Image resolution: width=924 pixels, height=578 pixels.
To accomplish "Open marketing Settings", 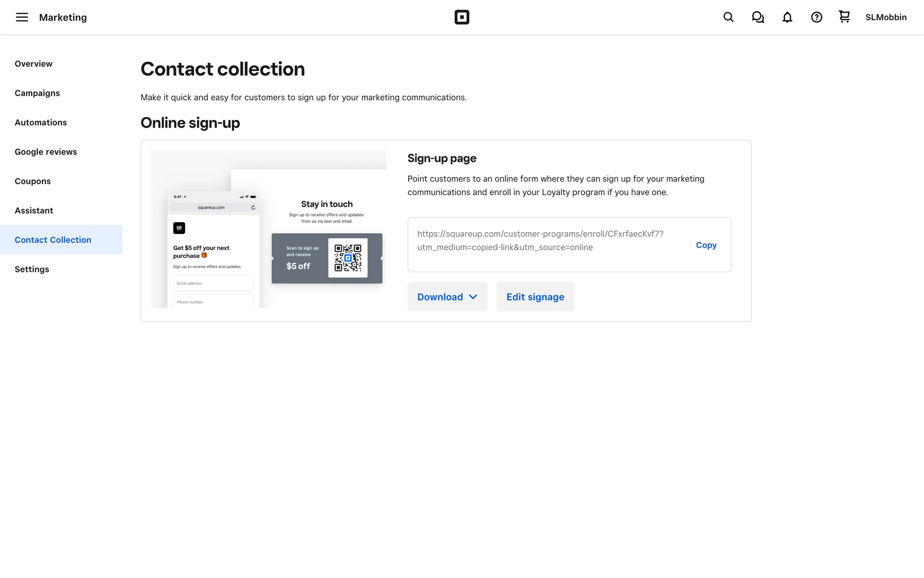I will click(32, 269).
